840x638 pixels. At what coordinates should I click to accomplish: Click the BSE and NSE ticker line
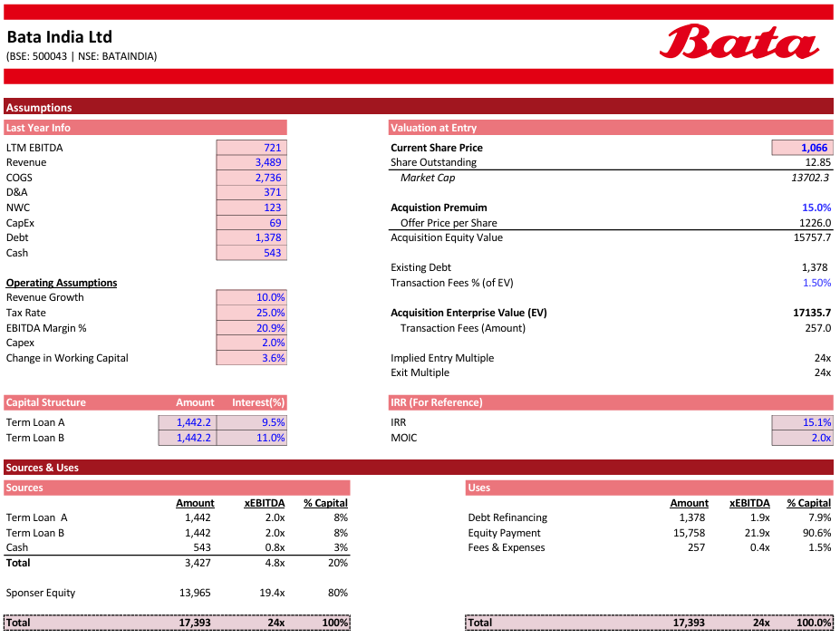[x=82, y=56]
